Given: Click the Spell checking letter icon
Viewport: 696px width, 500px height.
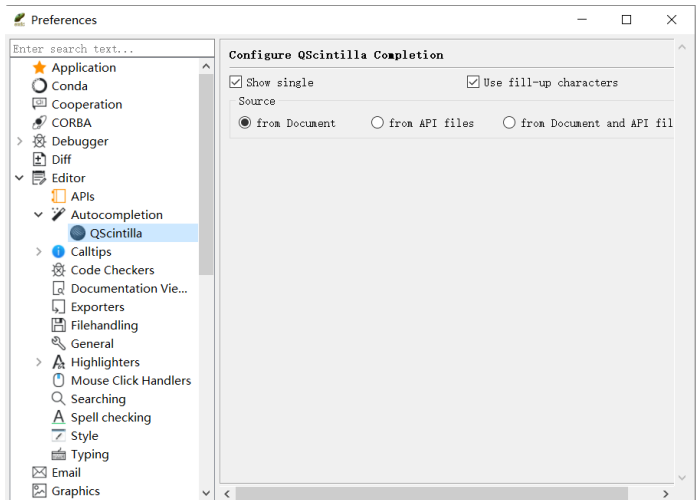Looking at the screenshot, I should (x=58, y=417).
